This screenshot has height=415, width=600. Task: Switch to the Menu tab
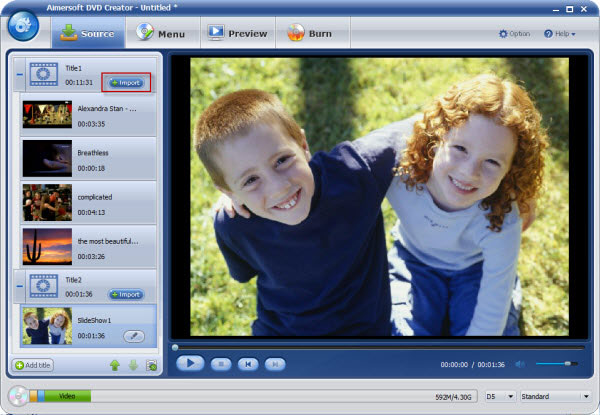(160, 33)
